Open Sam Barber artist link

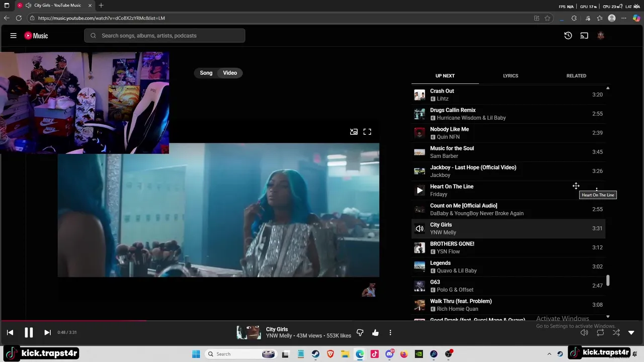click(444, 156)
